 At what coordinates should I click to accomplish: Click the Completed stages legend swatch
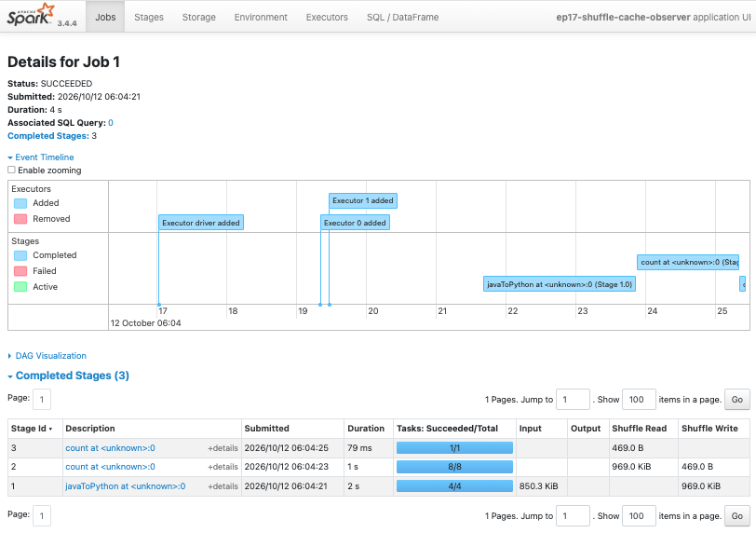tap(20, 255)
